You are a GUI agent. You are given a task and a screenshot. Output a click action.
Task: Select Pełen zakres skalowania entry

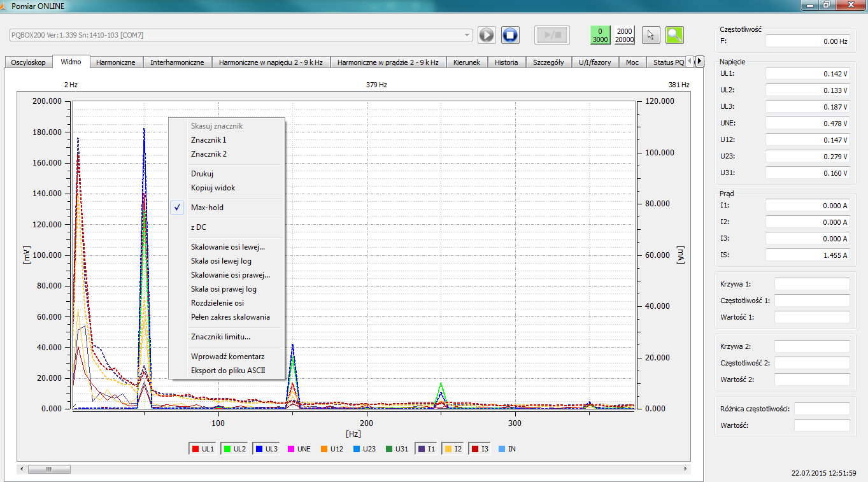[x=227, y=317]
